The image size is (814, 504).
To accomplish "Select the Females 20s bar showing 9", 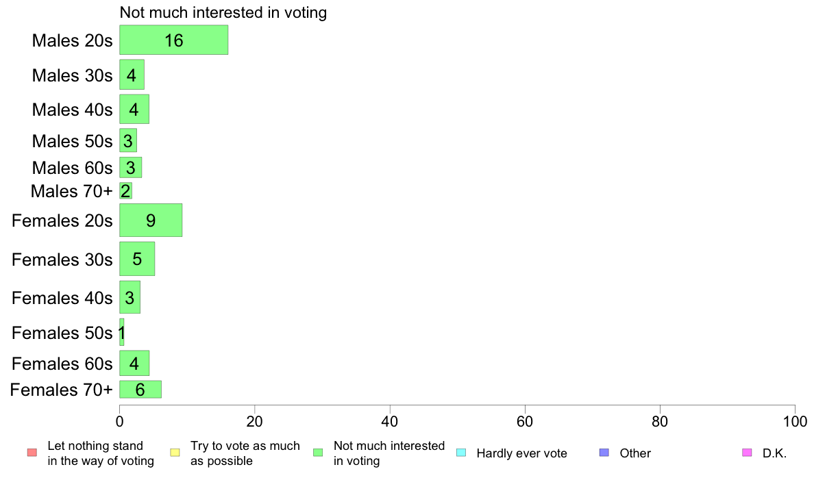I will [x=151, y=220].
